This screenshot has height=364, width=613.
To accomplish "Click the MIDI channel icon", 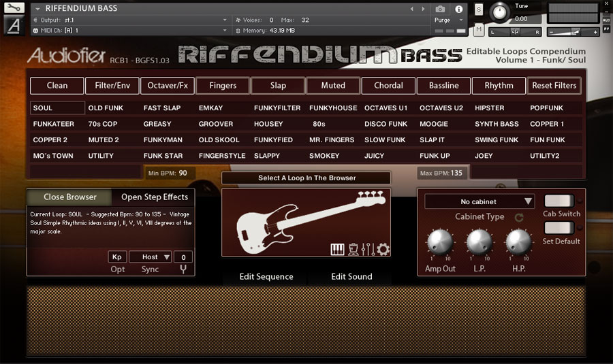I will (35, 31).
